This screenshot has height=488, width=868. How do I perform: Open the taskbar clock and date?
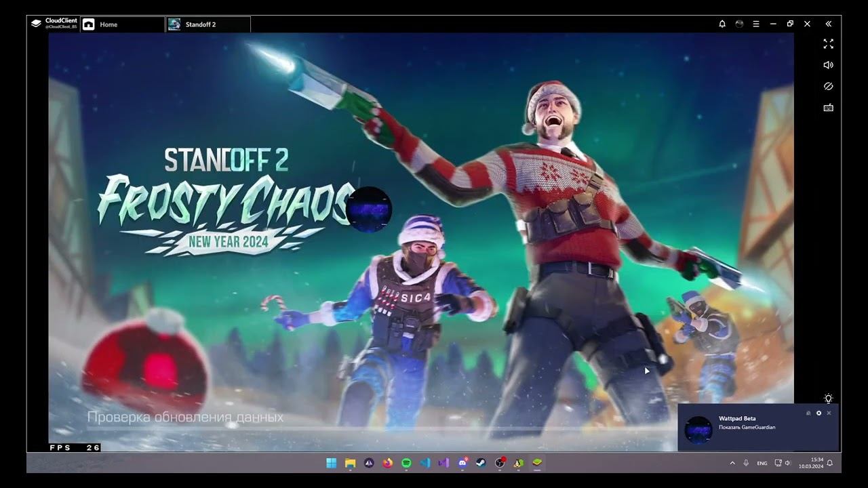pos(810,463)
